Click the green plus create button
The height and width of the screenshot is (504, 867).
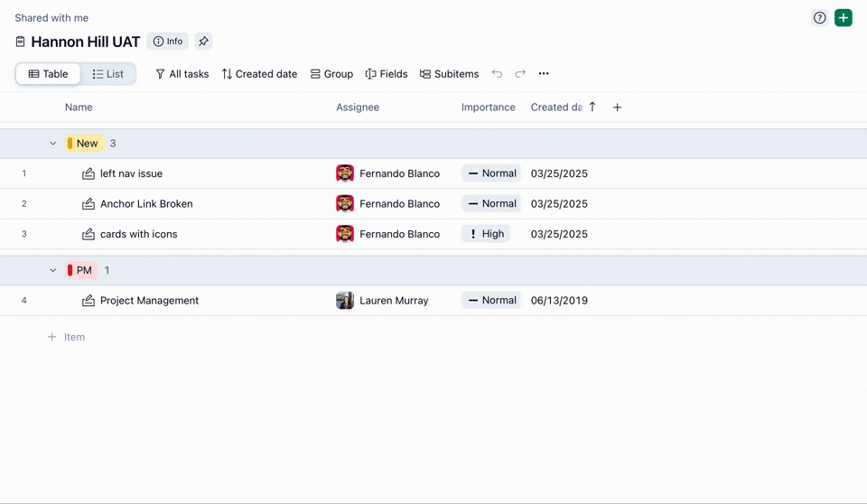click(844, 18)
